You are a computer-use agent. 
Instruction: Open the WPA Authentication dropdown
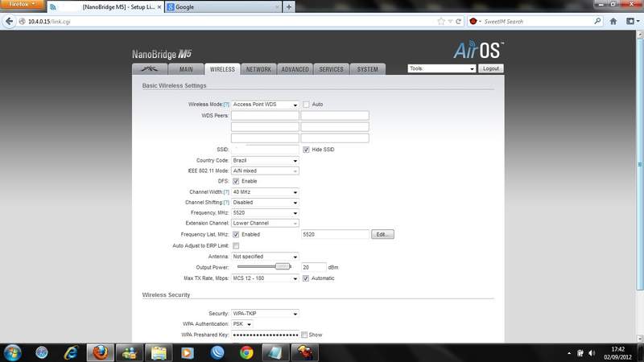pyautogui.click(x=242, y=324)
